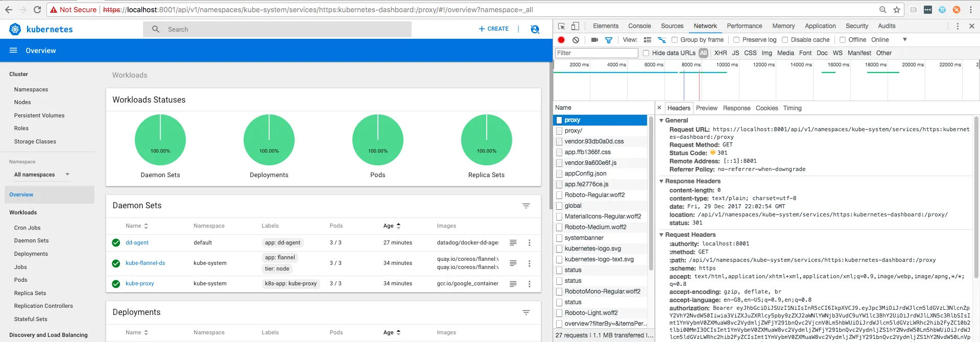Open Replication Controllers in the sidebar
Image resolution: width=980 pixels, height=342 pixels.
click(x=43, y=306)
